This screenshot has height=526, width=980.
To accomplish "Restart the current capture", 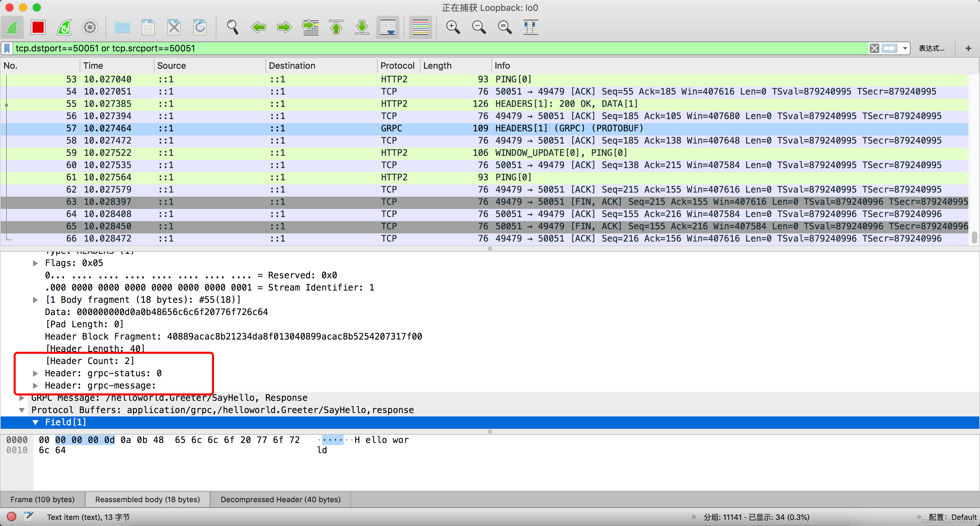I will point(64,27).
